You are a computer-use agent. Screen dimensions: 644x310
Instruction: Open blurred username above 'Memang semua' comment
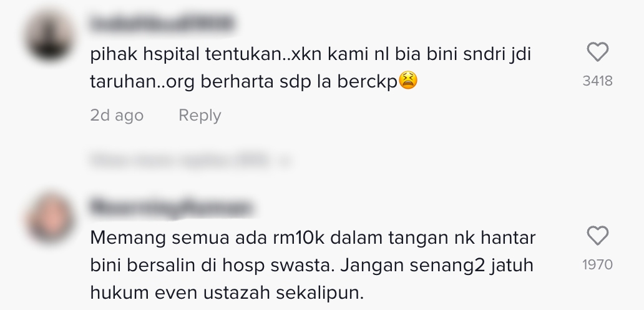tap(170, 207)
